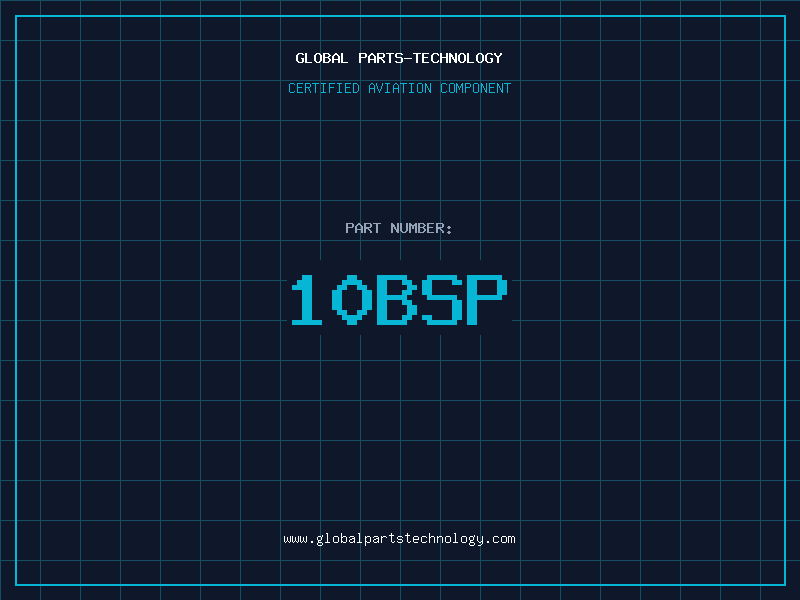Select the CERTIFIED AVIATION COMPONENT subtitle

(399, 88)
